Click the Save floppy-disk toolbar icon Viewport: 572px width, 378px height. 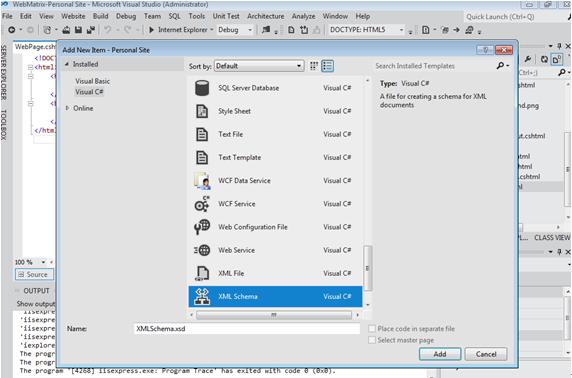pyautogui.click(x=78, y=30)
